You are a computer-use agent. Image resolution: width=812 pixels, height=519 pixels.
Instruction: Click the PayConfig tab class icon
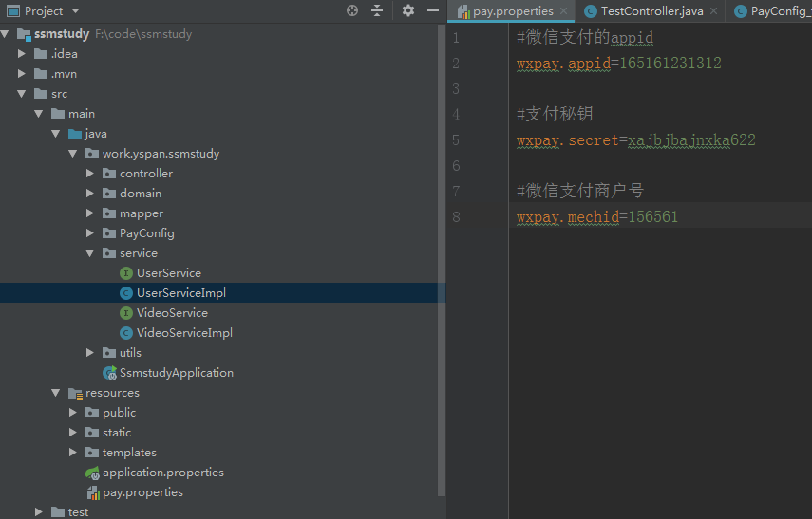point(741,11)
